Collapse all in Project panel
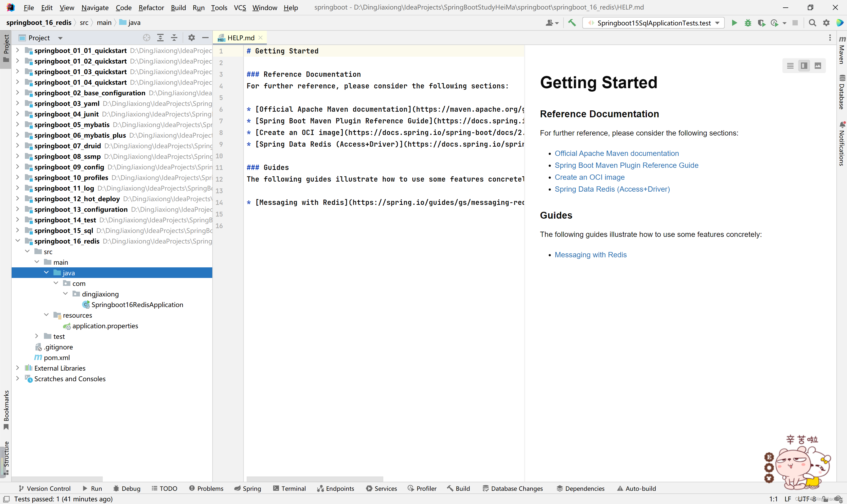The width and height of the screenshot is (847, 504). pyautogui.click(x=174, y=38)
